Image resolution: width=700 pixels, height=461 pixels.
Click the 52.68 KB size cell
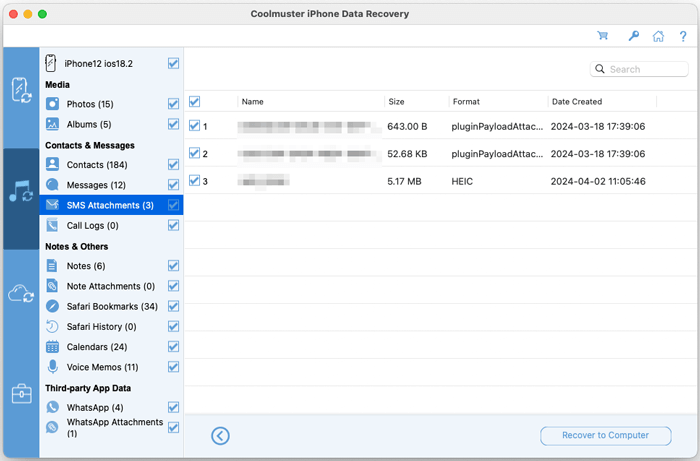pyautogui.click(x=407, y=154)
